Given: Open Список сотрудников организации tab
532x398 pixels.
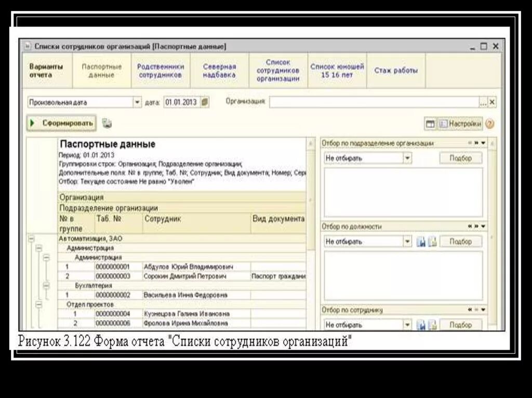Looking at the screenshot, I should [278, 71].
